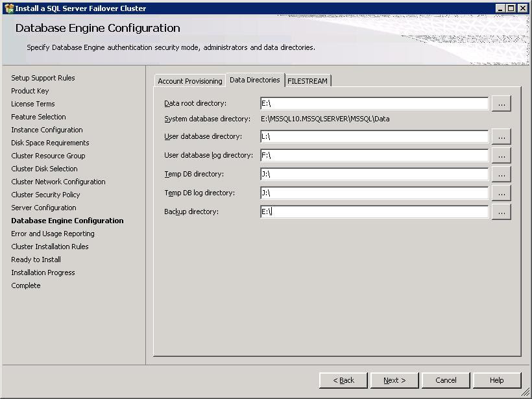Select Cluster Security Policy step

(x=46, y=195)
